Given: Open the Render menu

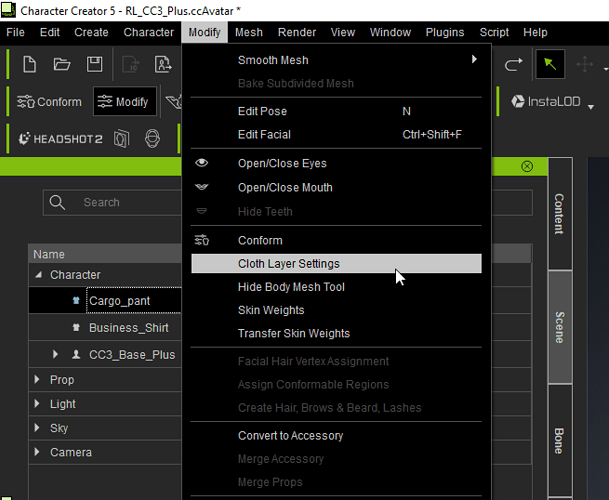Looking at the screenshot, I should [297, 32].
